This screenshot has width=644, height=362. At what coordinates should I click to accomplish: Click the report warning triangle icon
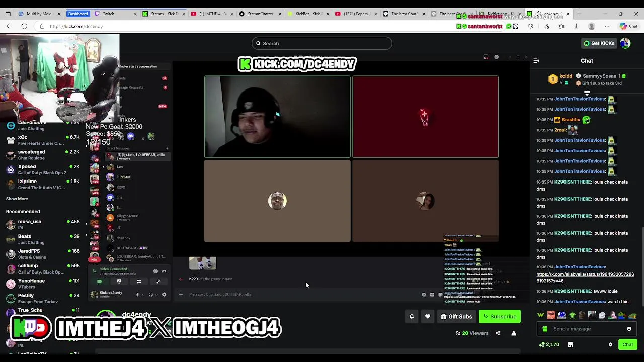[514, 333]
